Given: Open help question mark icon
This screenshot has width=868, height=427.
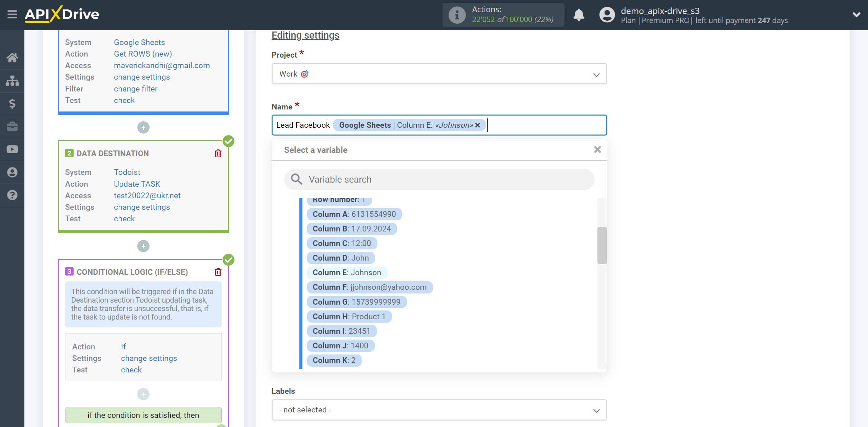Looking at the screenshot, I should point(12,195).
